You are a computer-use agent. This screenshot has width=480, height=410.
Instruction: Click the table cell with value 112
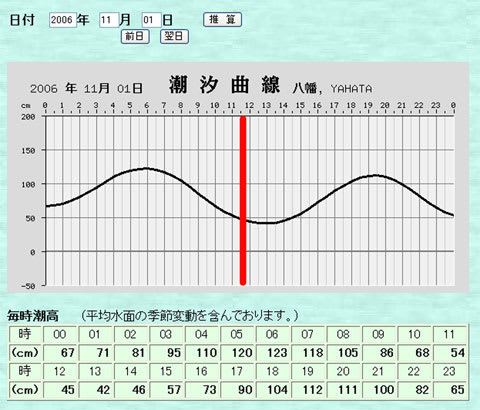click(308, 389)
